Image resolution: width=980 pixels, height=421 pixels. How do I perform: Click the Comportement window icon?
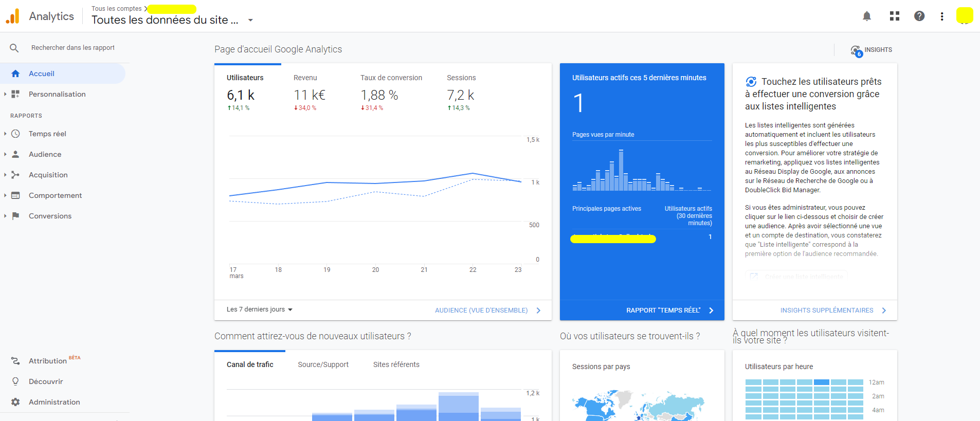[x=15, y=195]
